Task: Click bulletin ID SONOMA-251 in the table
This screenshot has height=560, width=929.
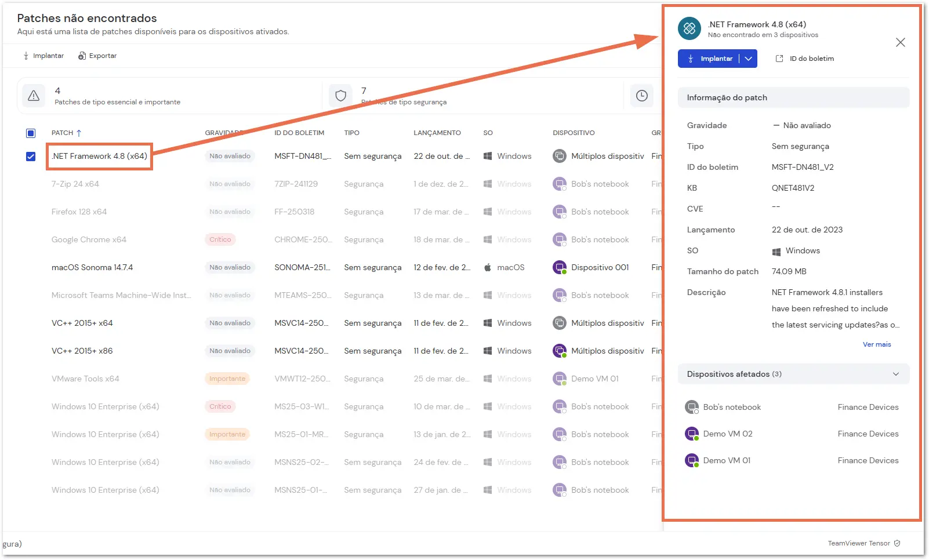Action: point(302,267)
